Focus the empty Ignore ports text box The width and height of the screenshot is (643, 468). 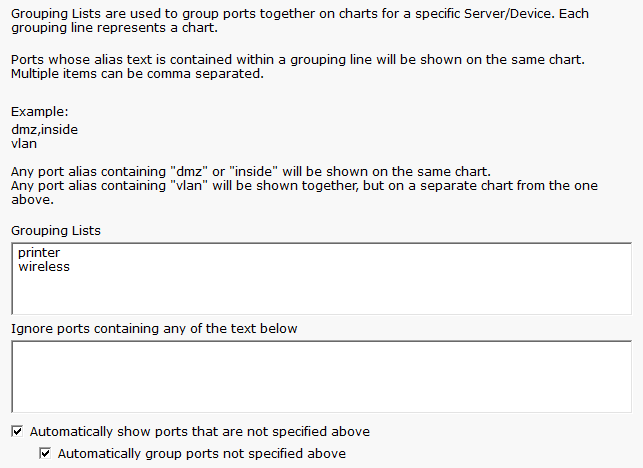pyautogui.click(x=320, y=376)
